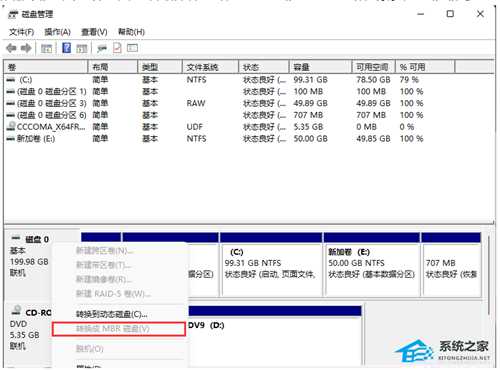This screenshot has height=370, width=500.
Task: Click the 49.85 GB free space cell
Action: coord(373,139)
